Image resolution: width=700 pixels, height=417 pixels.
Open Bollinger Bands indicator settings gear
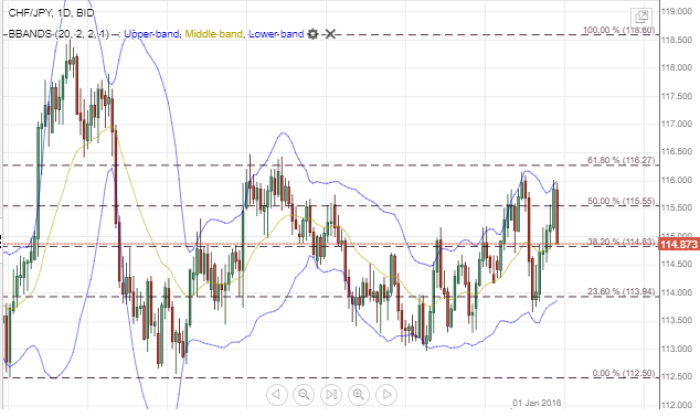point(313,34)
